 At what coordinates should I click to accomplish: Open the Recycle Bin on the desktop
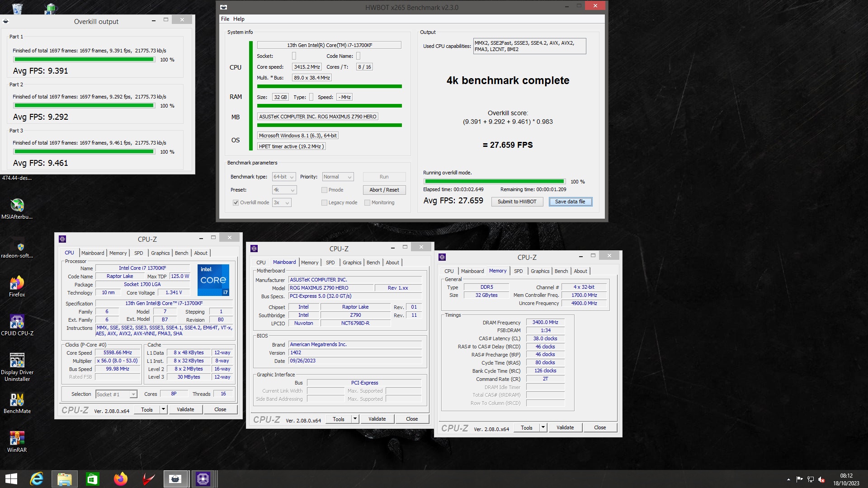click(17, 8)
